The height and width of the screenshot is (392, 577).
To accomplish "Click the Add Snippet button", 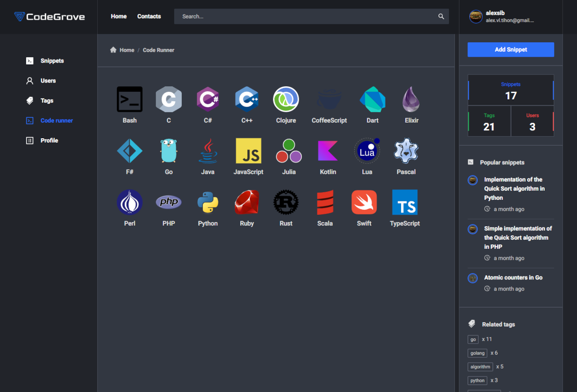I will click(x=511, y=50).
